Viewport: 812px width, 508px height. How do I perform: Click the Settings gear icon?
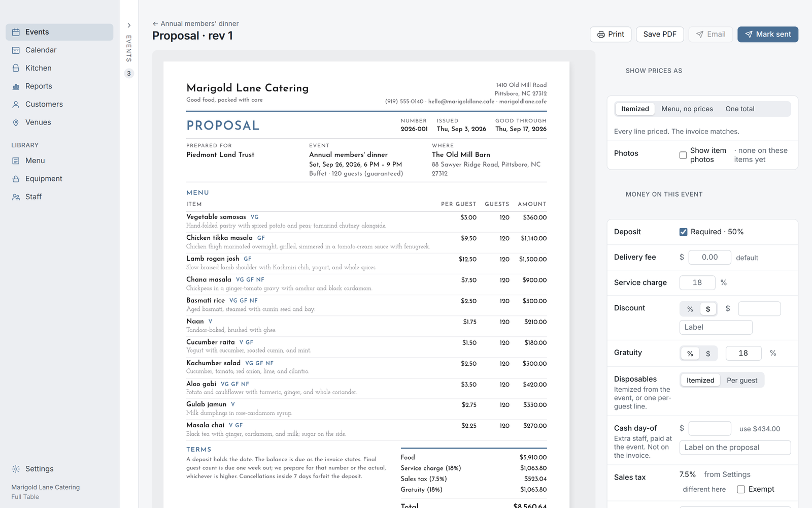(16, 469)
